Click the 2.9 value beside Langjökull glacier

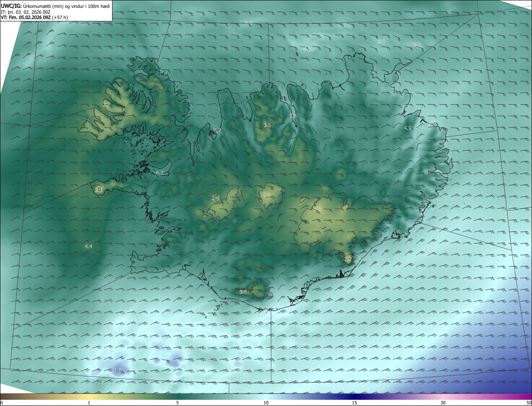(215, 198)
